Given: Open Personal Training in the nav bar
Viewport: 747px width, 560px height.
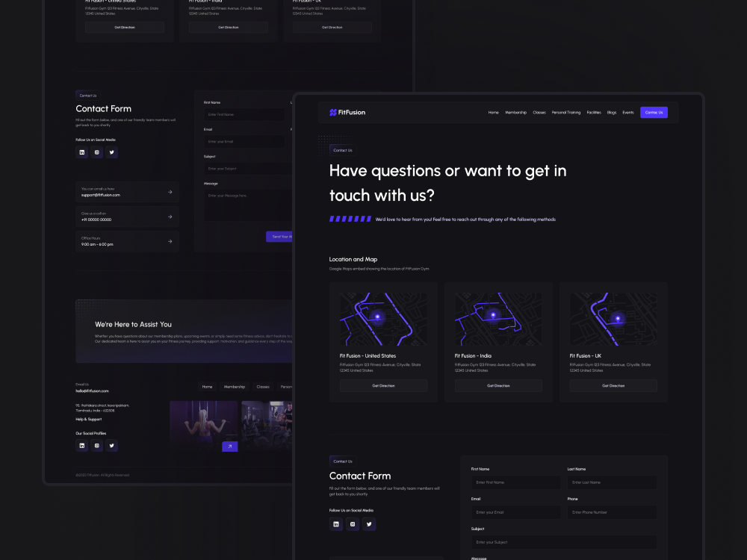Looking at the screenshot, I should click(x=566, y=113).
